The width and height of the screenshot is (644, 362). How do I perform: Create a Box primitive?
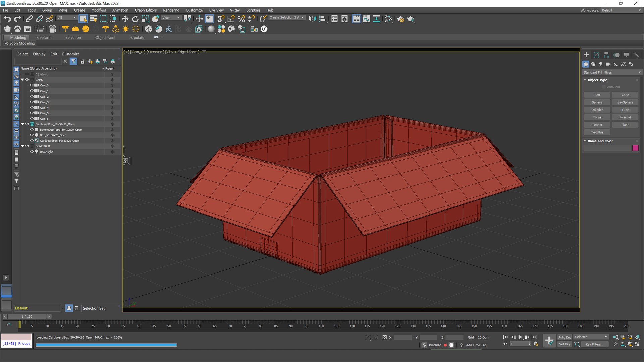(x=597, y=95)
